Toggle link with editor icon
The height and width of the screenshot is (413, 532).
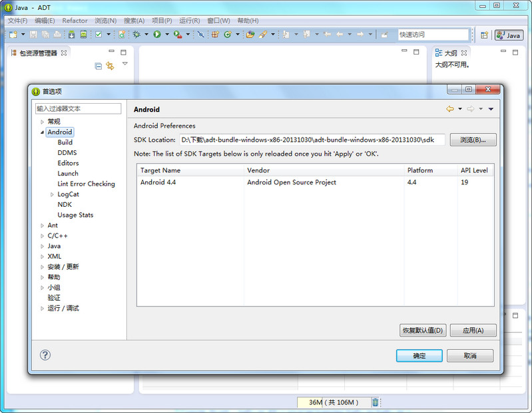point(110,66)
